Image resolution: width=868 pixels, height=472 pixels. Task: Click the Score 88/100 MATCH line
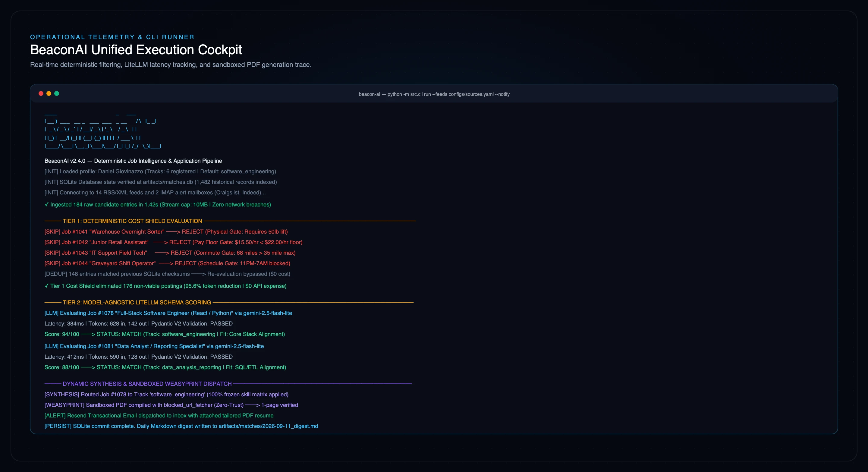click(x=165, y=367)
